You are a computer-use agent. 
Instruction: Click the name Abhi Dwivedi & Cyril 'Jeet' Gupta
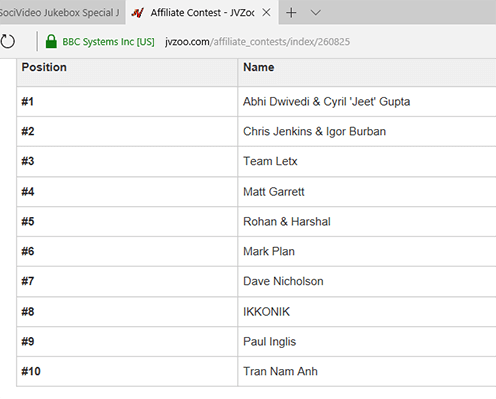coord(326,102)
